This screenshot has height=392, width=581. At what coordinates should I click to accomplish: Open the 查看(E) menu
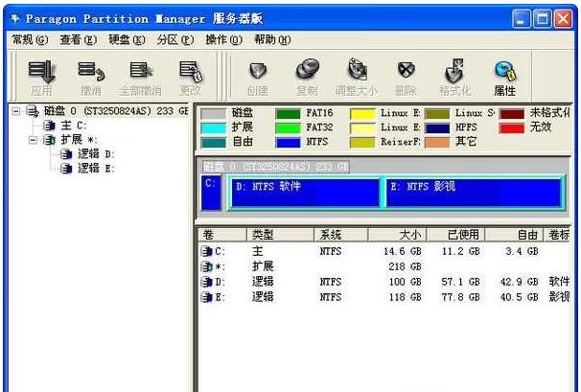click(79, 39)
